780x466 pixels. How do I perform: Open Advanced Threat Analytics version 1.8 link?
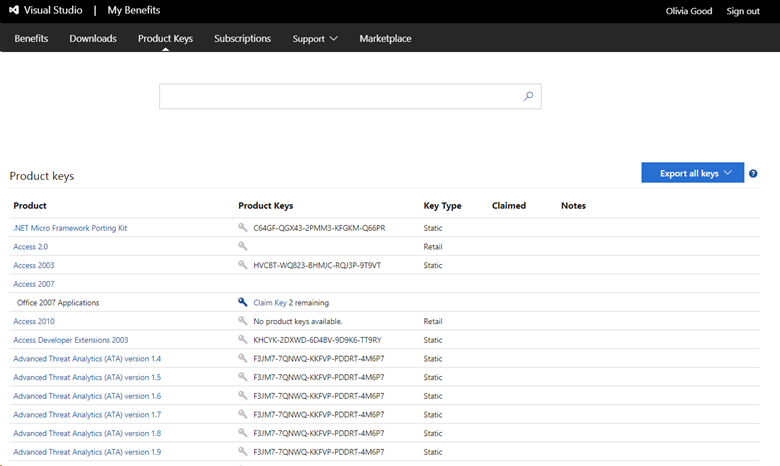pos(87,433)
